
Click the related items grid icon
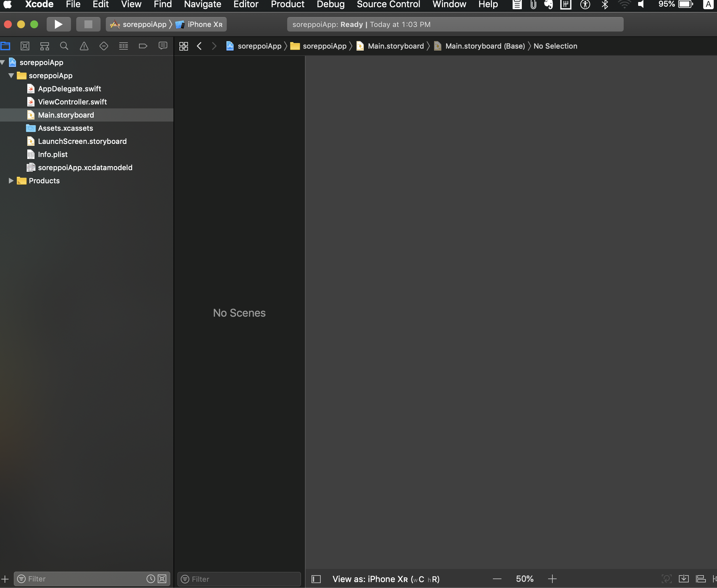184,46
